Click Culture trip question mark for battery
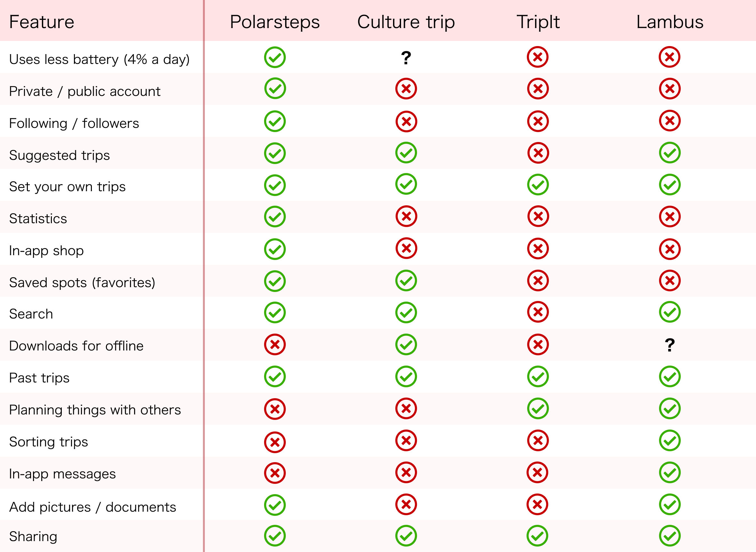Viewport: 756px width, 552px height. tap(406, 58)
